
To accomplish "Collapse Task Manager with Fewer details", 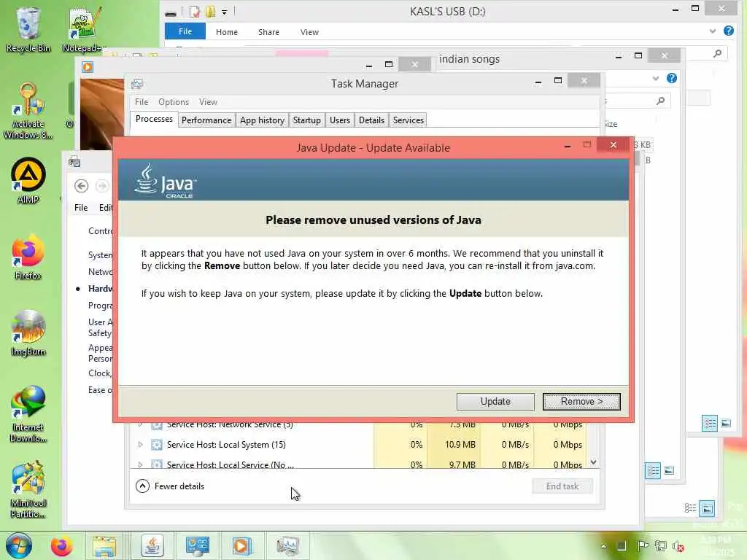I will [170, 486].
